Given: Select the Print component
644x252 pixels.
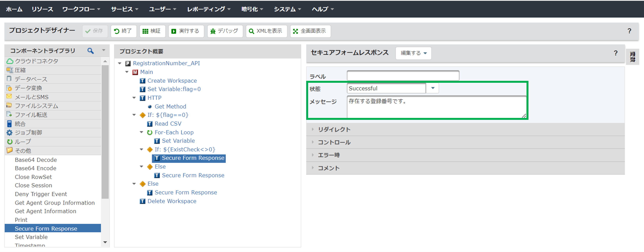Looking at the screenshot, I should click(x=21, y=220).
